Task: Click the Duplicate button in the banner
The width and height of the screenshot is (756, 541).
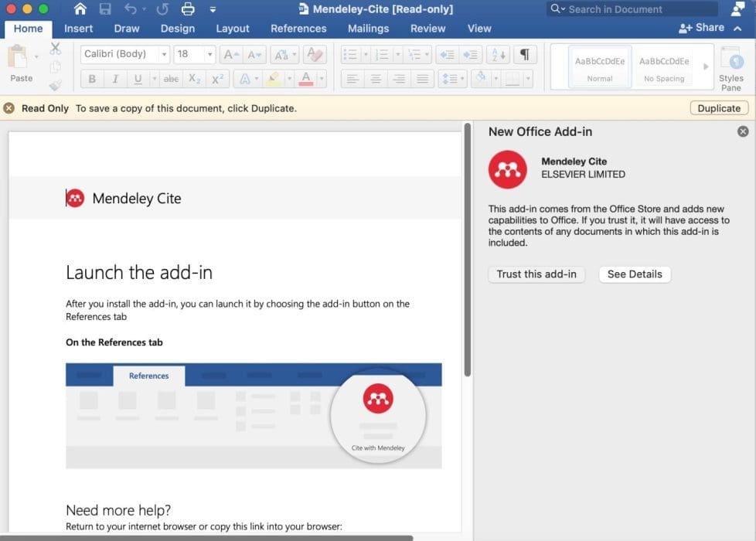Action: [718, 107]
